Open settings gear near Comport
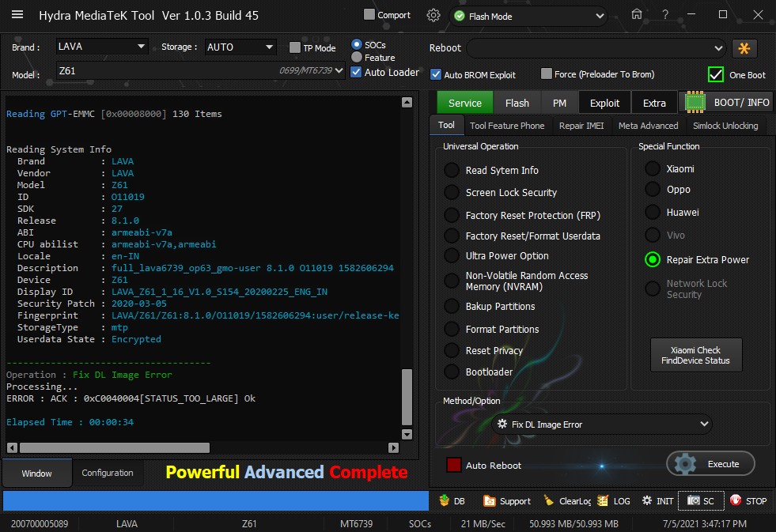Image resolution: width=776 pixels, height=532 pixels. 433,15
